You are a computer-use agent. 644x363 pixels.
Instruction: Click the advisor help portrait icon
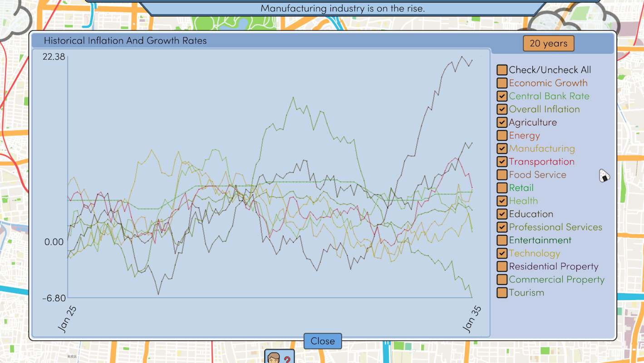coord(279,357)
